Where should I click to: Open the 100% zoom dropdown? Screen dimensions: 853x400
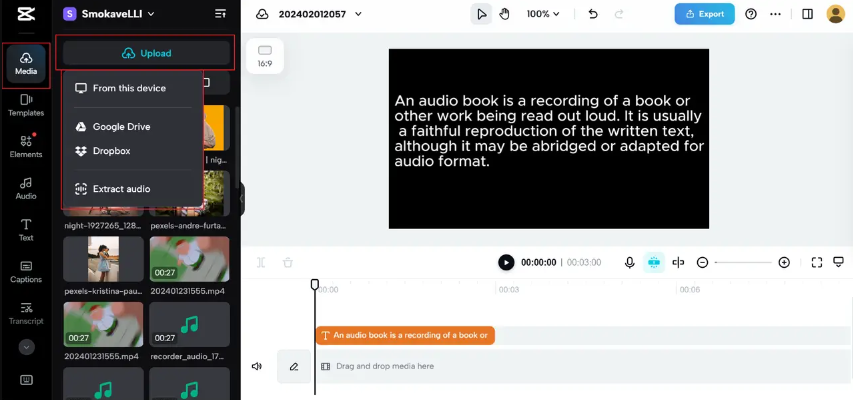click(543, 14)
